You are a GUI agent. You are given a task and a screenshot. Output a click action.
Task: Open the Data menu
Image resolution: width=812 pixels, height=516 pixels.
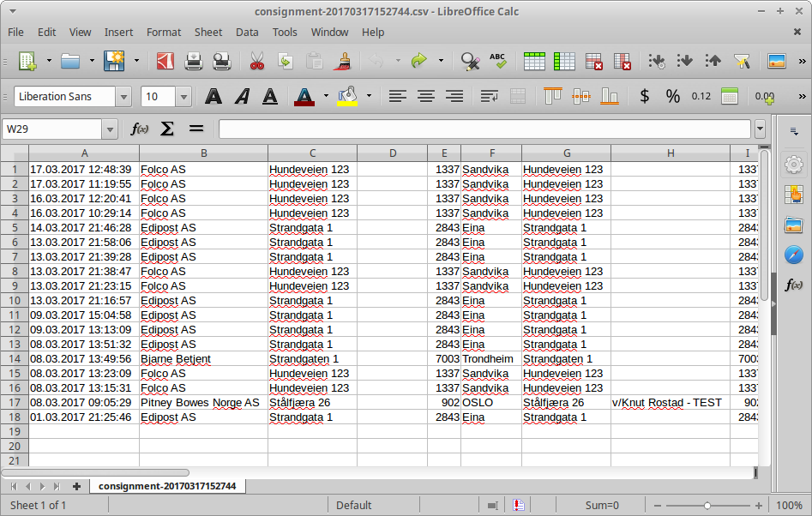[x=247, y=32]
